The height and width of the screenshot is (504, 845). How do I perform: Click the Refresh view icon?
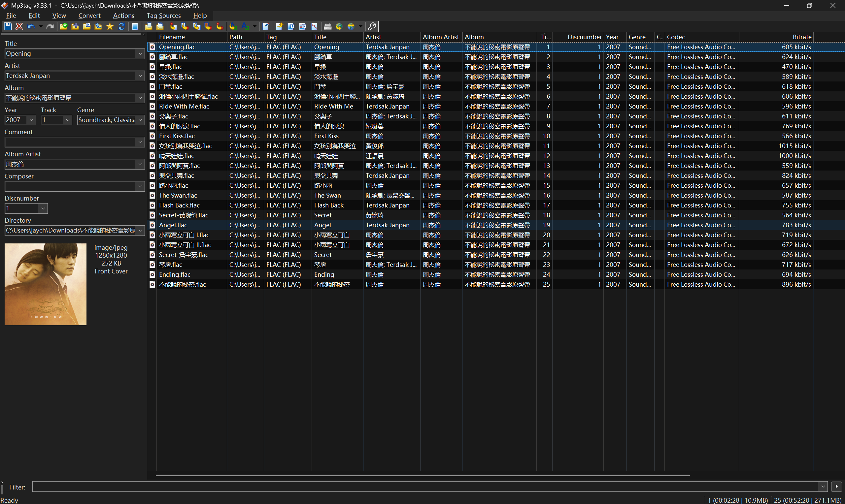point(122,26)
